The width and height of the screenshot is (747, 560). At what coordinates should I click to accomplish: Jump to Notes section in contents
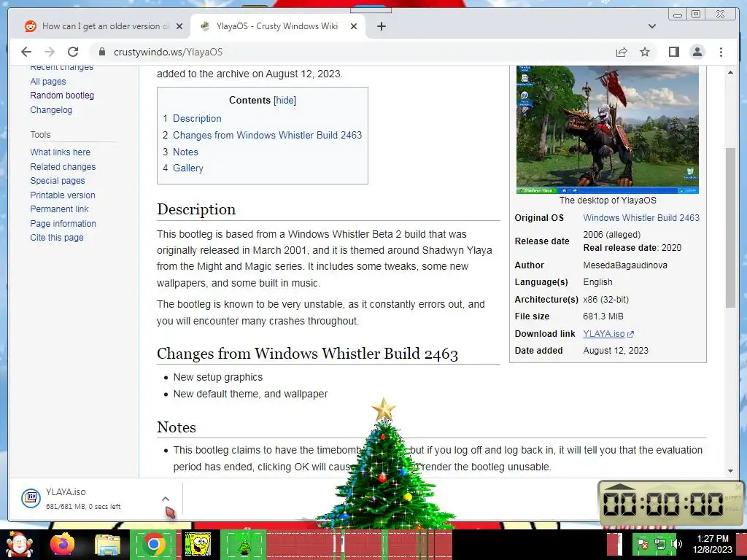pyautogui.click(x=185, y=152)
